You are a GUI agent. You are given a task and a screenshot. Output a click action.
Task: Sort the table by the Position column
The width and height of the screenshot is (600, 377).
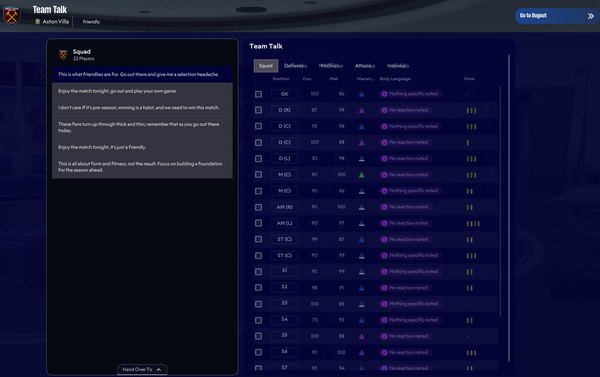click(x=281, y=79)
